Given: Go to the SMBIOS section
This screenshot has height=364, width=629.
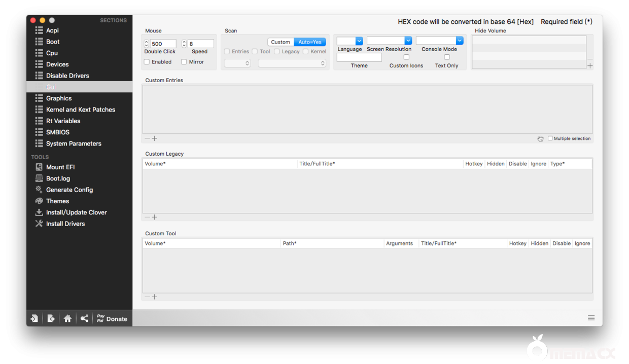Looking at the screenshot, I should point(57,132).
